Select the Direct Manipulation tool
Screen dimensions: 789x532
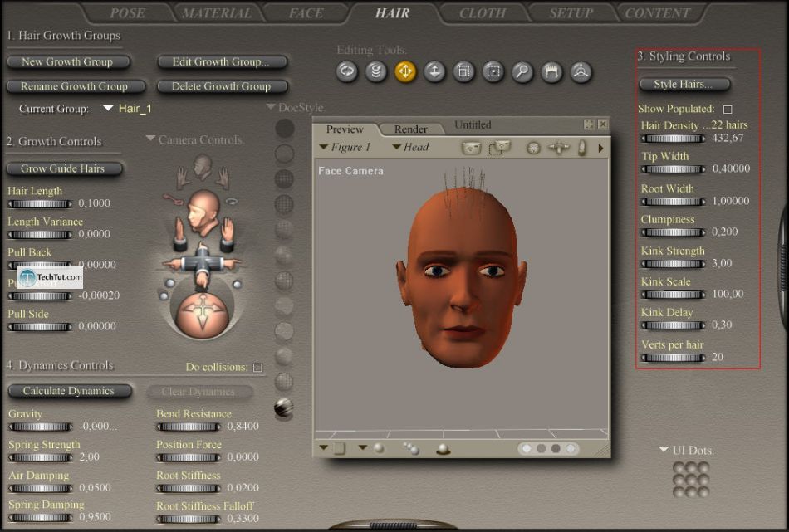[x=581, y=71]
